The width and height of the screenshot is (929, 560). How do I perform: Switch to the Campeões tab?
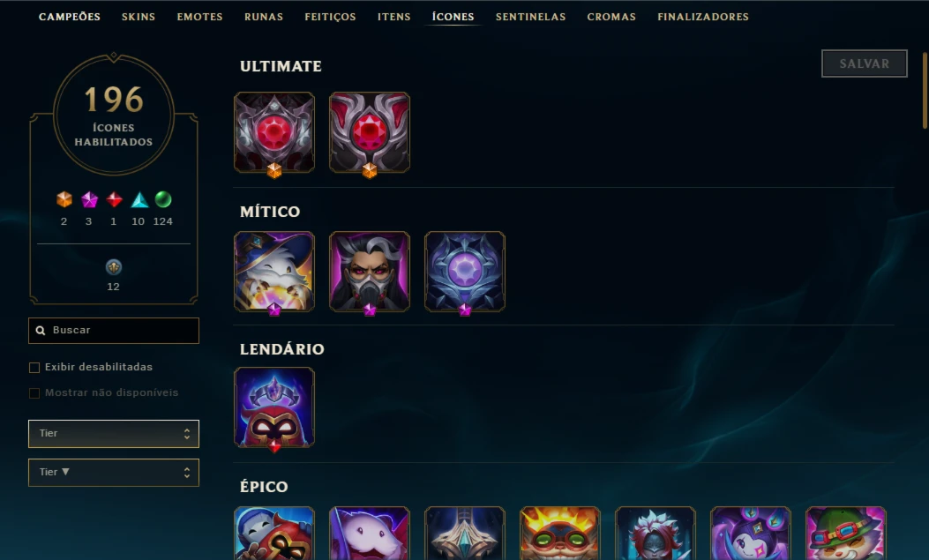[70, 17]
